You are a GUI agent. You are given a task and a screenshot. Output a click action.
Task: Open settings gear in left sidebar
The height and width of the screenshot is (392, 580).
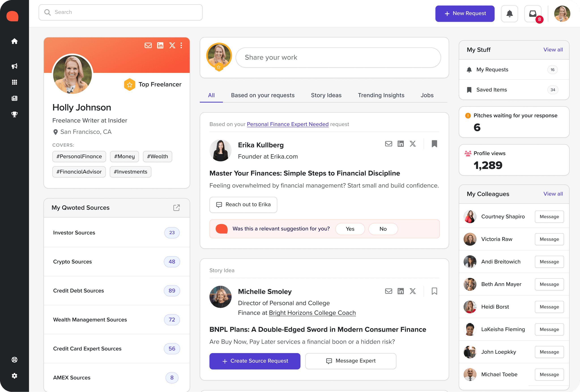15,375
